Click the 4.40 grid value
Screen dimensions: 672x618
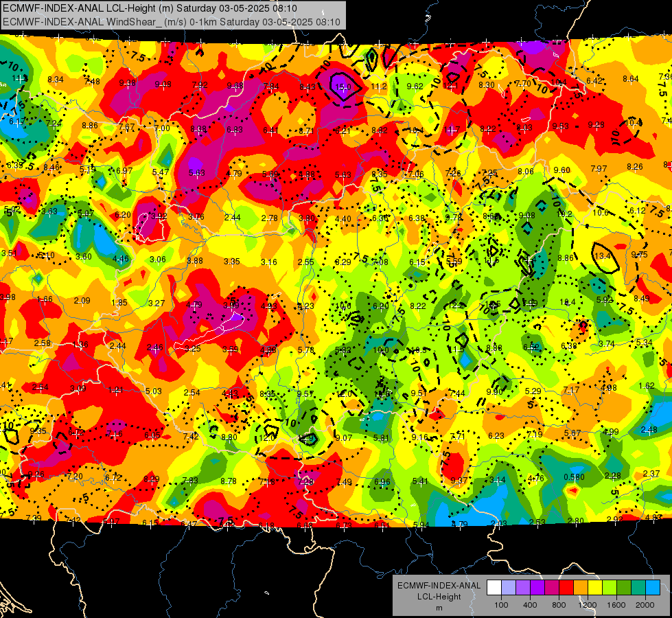[x=343, y=219]
